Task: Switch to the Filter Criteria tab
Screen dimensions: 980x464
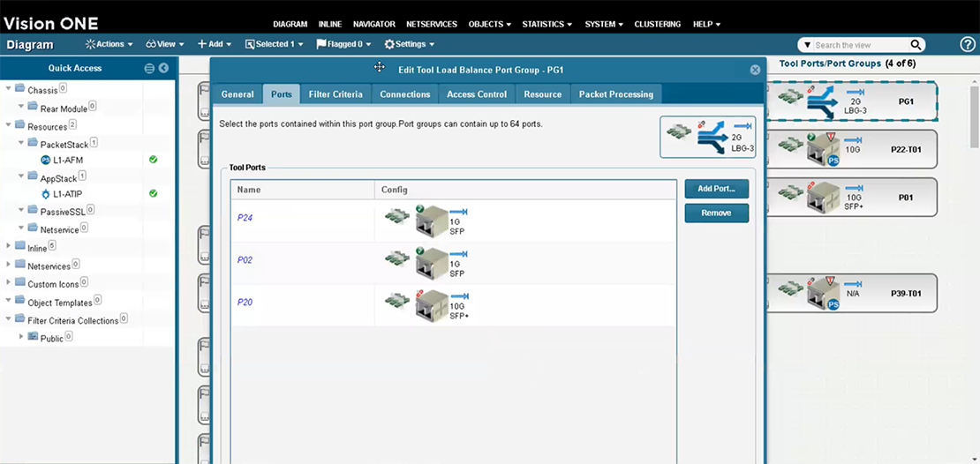Action: point(335,94)
